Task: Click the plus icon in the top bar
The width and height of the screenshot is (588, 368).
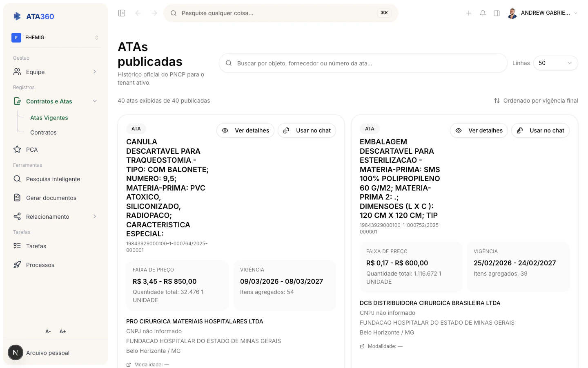Action: [469, 13]
